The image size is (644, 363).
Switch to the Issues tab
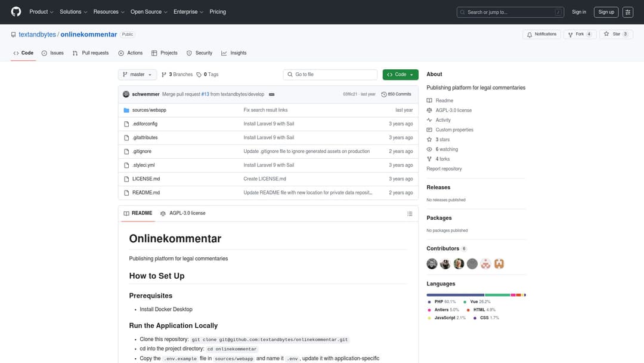click(52, 53)
